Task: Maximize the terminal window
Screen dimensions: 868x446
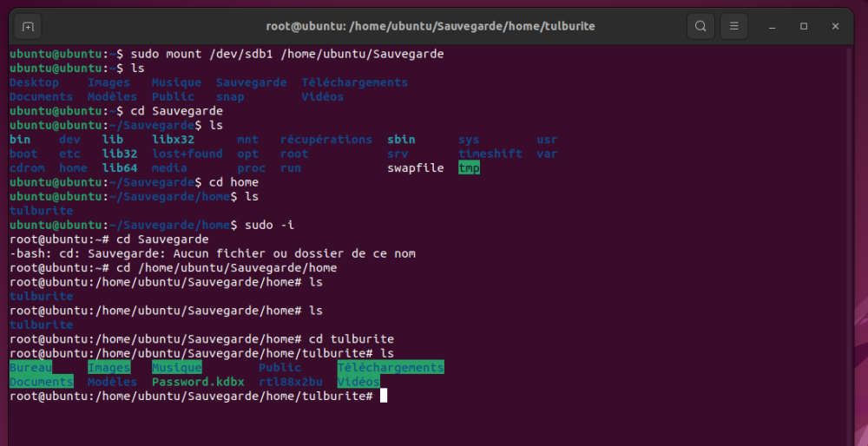Action: point(804,26)
